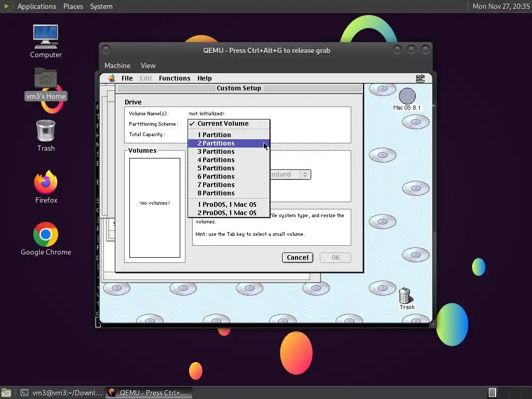Choose Current Volume scheme

tap(229, 124)
